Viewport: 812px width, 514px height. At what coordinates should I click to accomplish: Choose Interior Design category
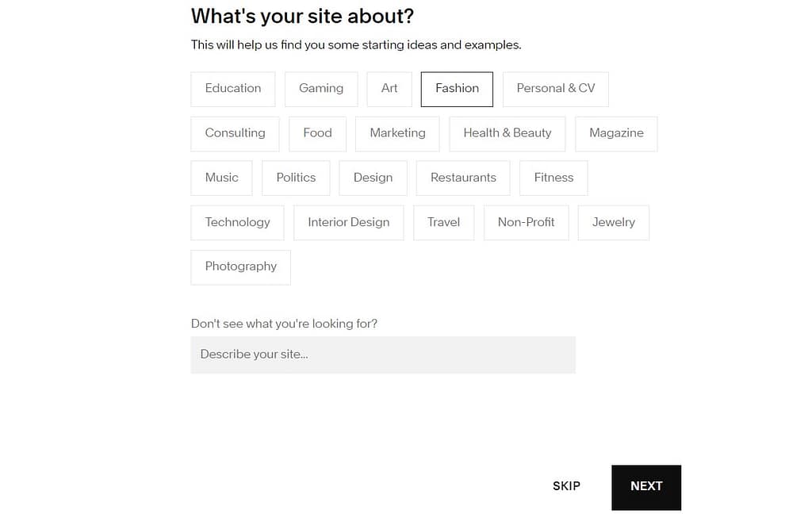pos(349,222)
